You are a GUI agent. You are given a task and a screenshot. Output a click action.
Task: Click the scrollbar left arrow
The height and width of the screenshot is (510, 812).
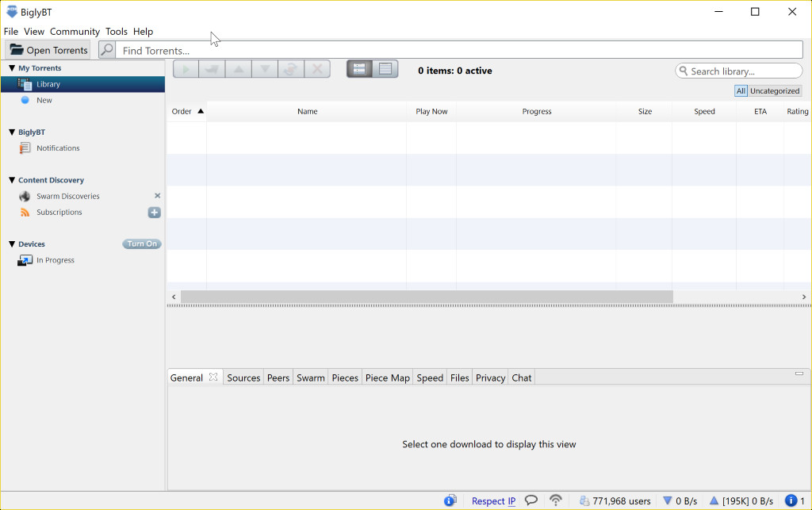[x=174, y=297]
